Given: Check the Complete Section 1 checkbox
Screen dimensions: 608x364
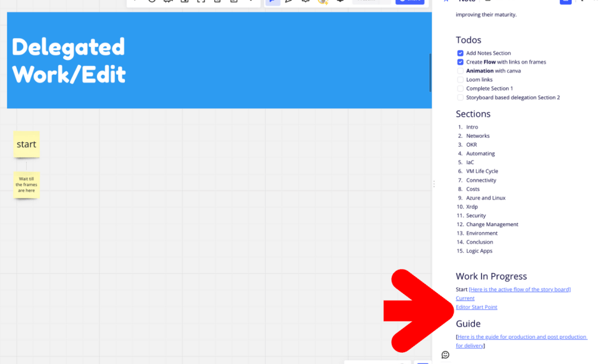Looking at the screenshot, I should click(460, 88).
